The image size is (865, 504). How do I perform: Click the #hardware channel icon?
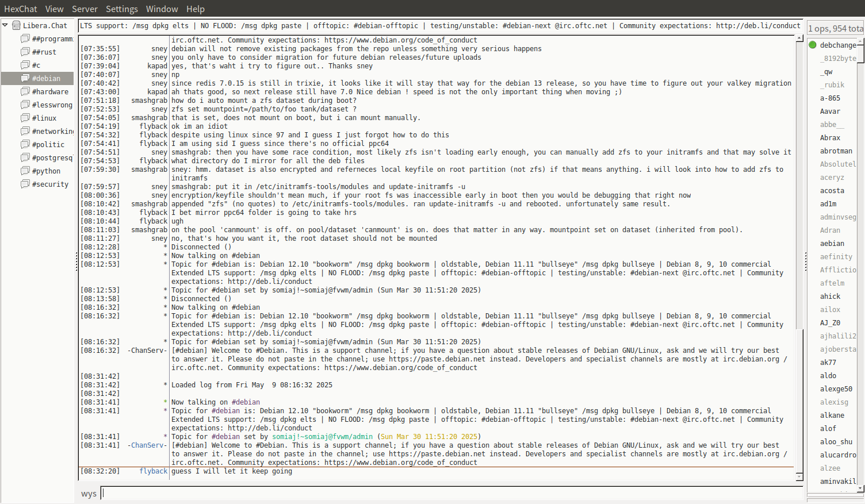(x=25, y=91)
